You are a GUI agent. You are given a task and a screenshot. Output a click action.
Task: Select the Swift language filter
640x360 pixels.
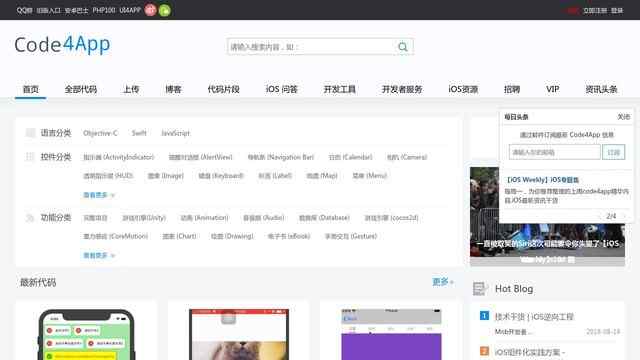click(x=139, y=133)
